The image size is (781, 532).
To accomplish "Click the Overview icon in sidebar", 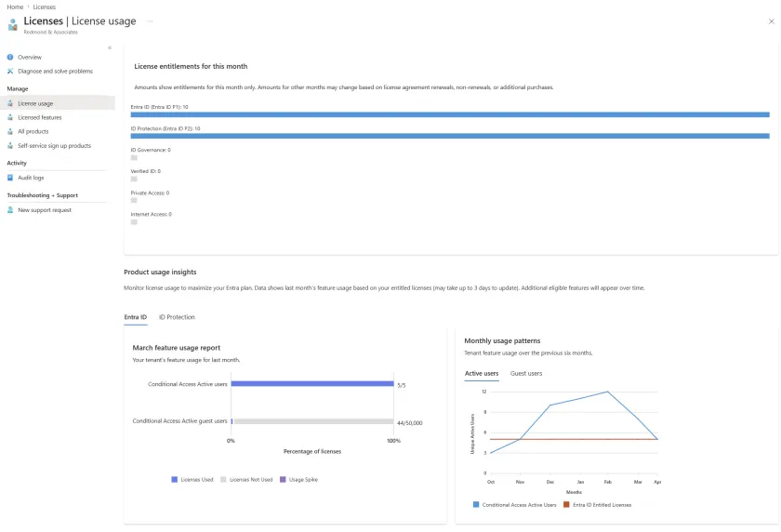I will 10,58.
